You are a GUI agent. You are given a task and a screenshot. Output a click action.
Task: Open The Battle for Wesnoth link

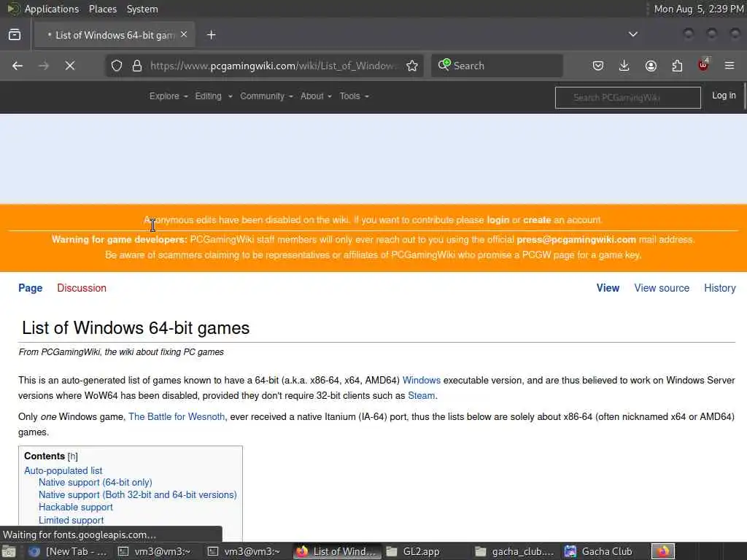pos(177,416)
